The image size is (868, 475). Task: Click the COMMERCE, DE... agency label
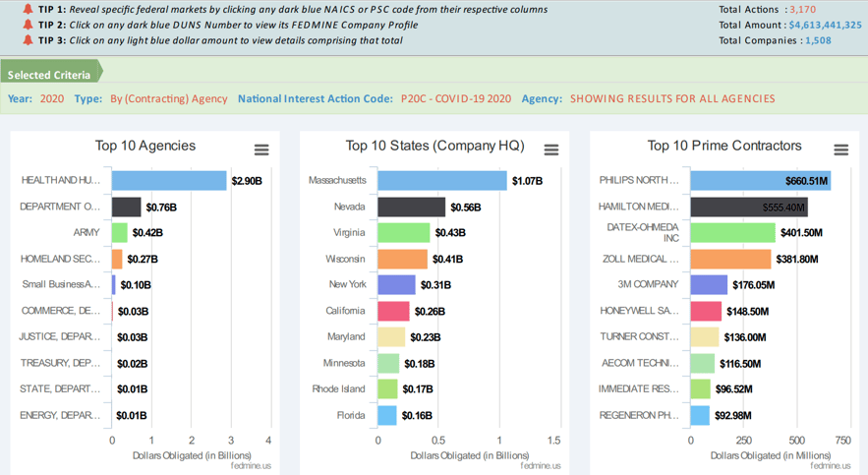coord(61,311)
